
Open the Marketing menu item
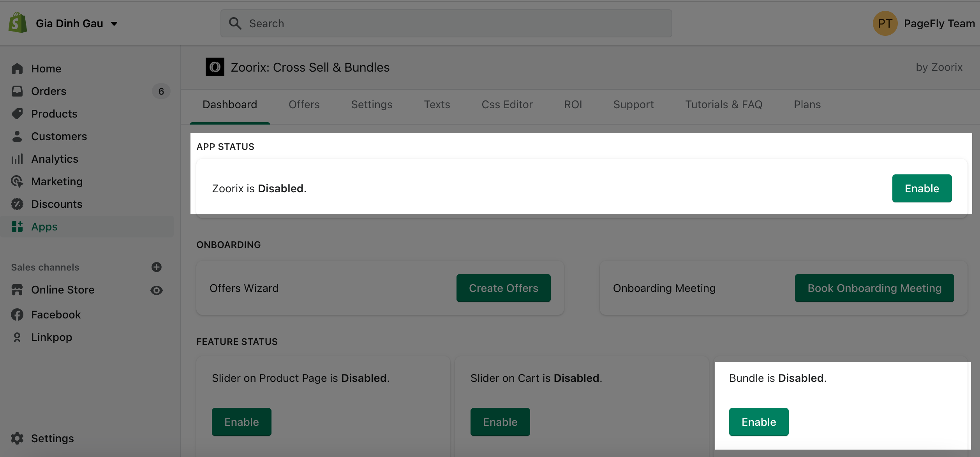(87, 181)
